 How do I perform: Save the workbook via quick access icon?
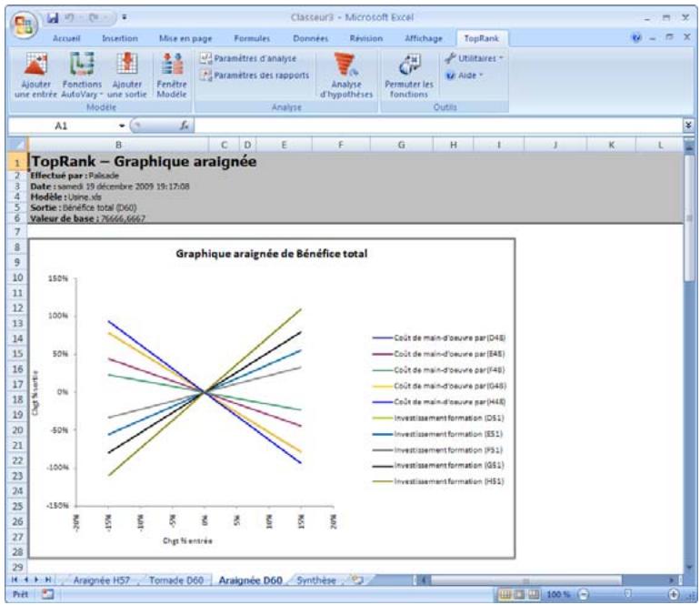[x=53, y=18]
